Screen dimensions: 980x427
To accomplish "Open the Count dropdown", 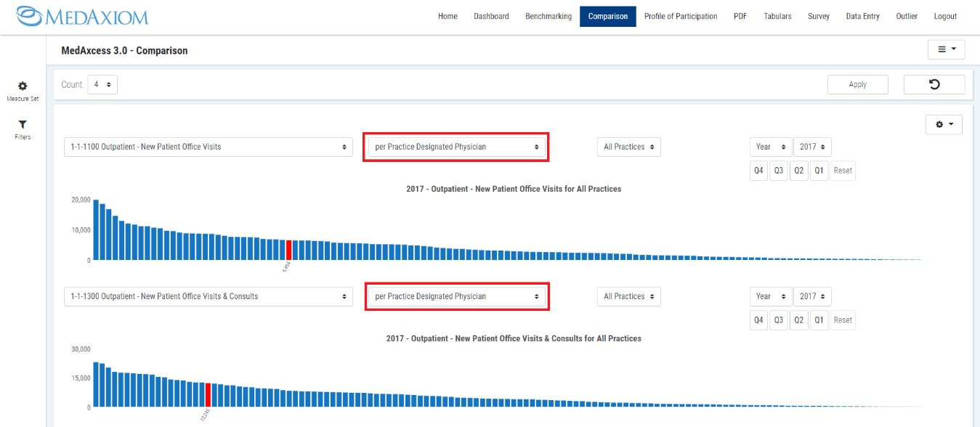I will click(102, 84).
